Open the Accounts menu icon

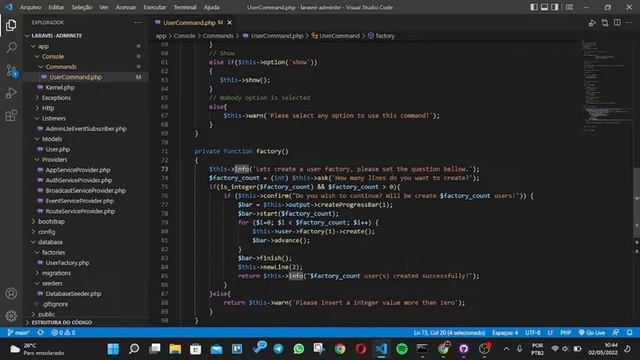coord(11,293)
